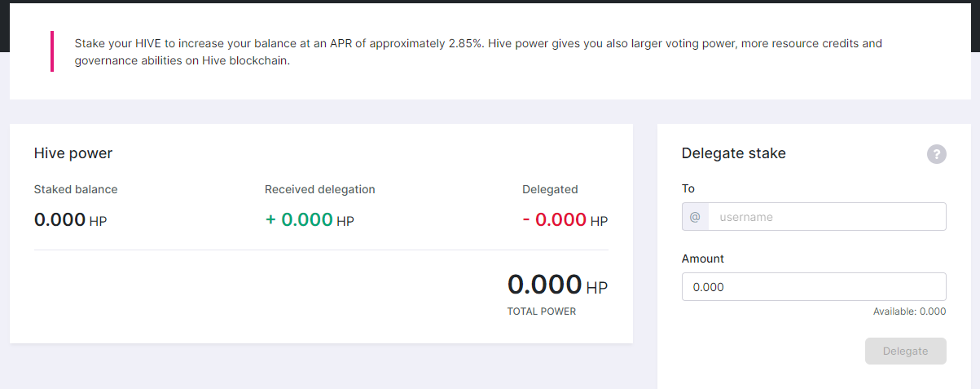Click the Delegated column label
The height and width of the screenshot is (389, 980).
[550, 189]
